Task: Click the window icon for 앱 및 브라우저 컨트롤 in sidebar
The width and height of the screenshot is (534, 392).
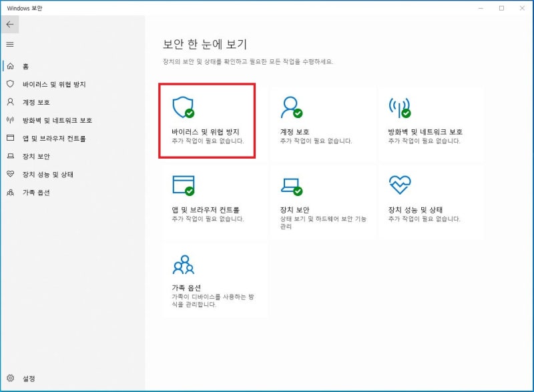Action: pos(11,138)
